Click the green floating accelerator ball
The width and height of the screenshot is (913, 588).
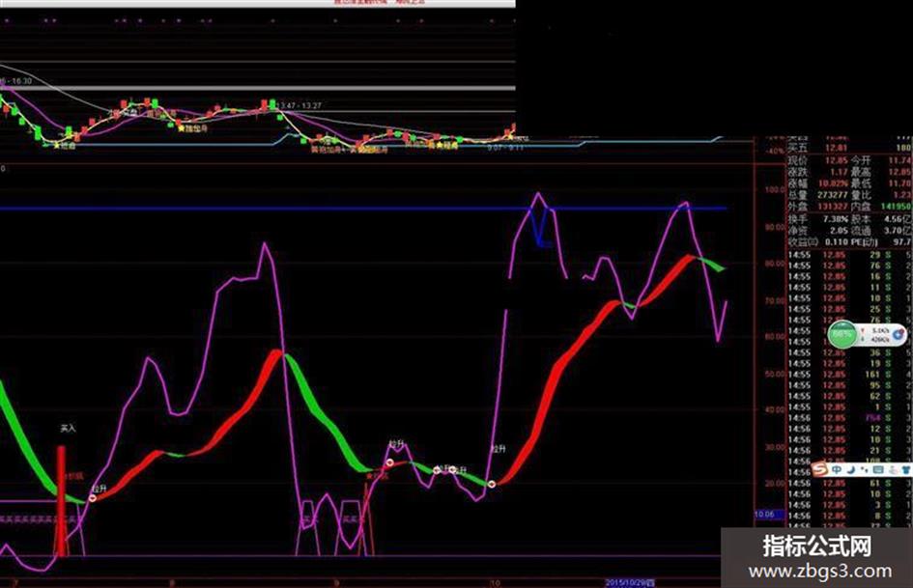point(842,334)
